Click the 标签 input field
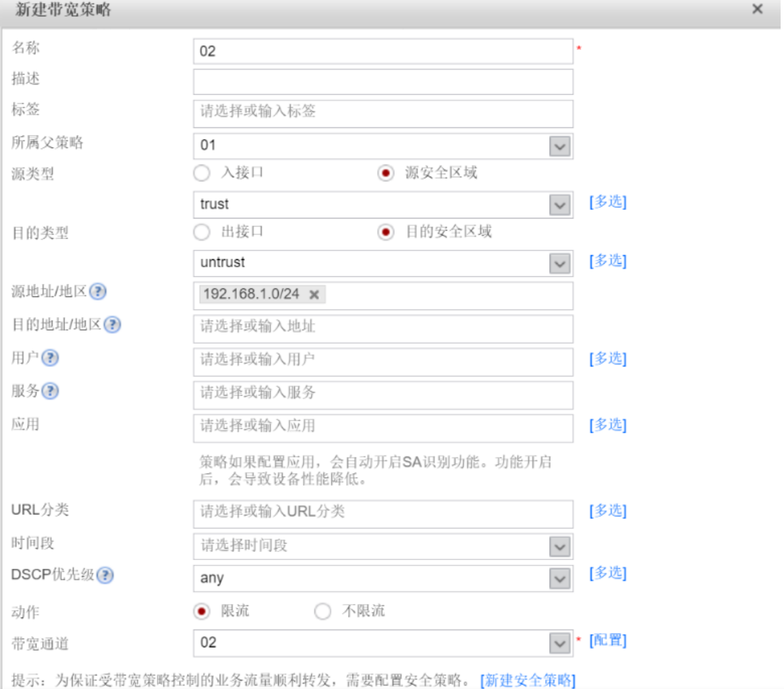 pos(383,113)
